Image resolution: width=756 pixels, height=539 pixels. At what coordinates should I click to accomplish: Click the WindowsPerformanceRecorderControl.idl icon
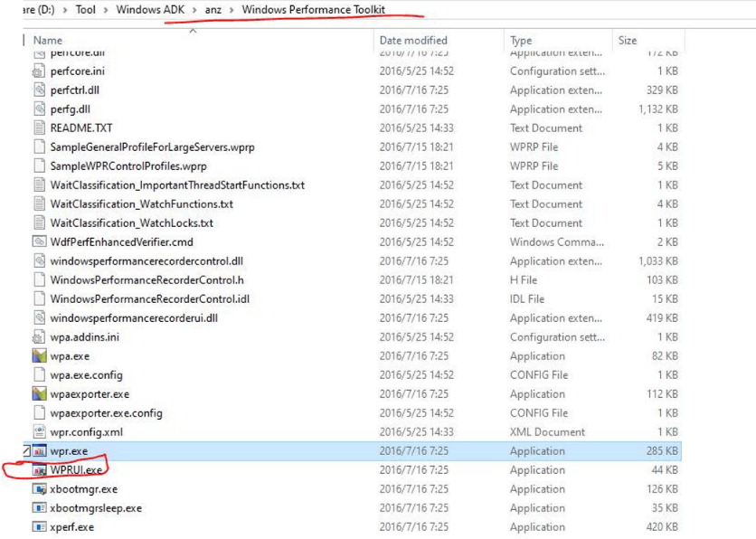pyautogui.click(x=39, y=299)
